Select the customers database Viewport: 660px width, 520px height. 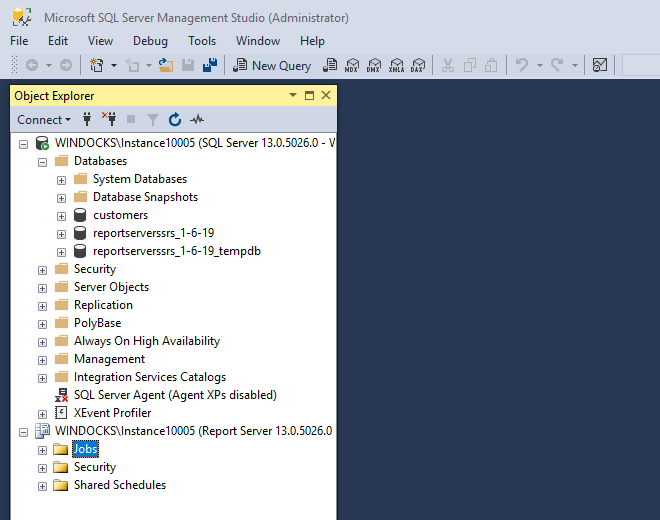[120, 215]
